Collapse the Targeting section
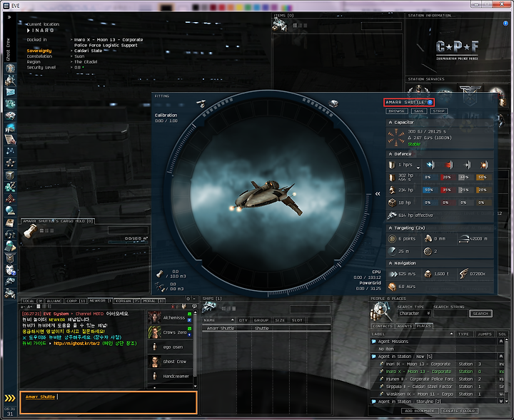Viewport: 514px width, 420px height. tap(390, 228)
